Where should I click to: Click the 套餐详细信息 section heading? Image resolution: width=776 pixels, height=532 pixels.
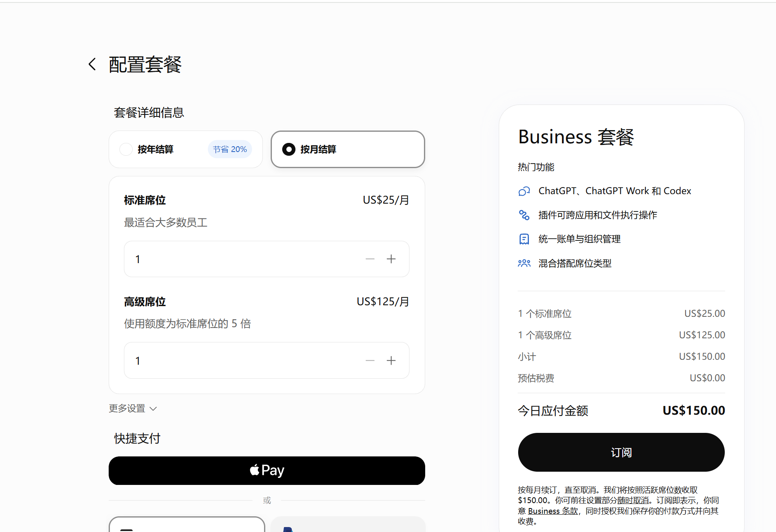pos(149,112)
